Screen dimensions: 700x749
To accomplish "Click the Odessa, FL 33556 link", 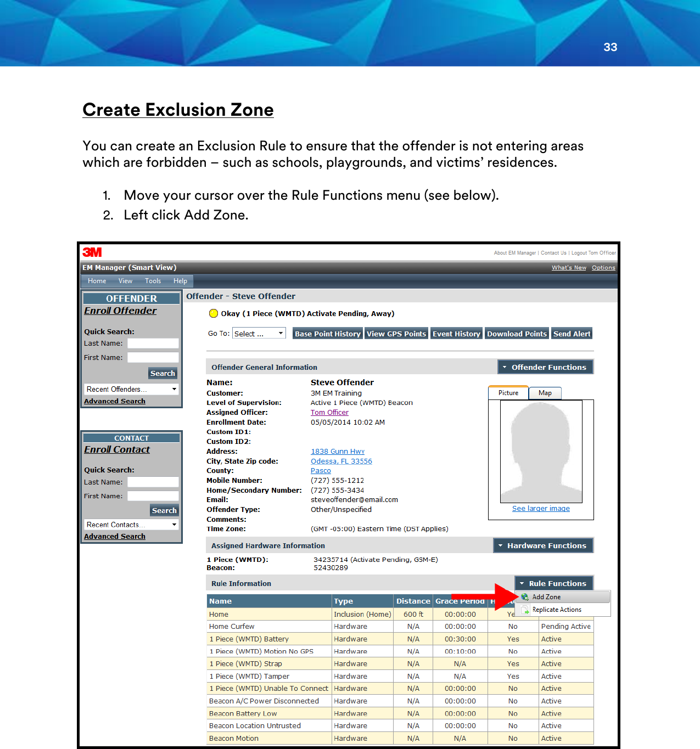I will click(x=341, y=461).
